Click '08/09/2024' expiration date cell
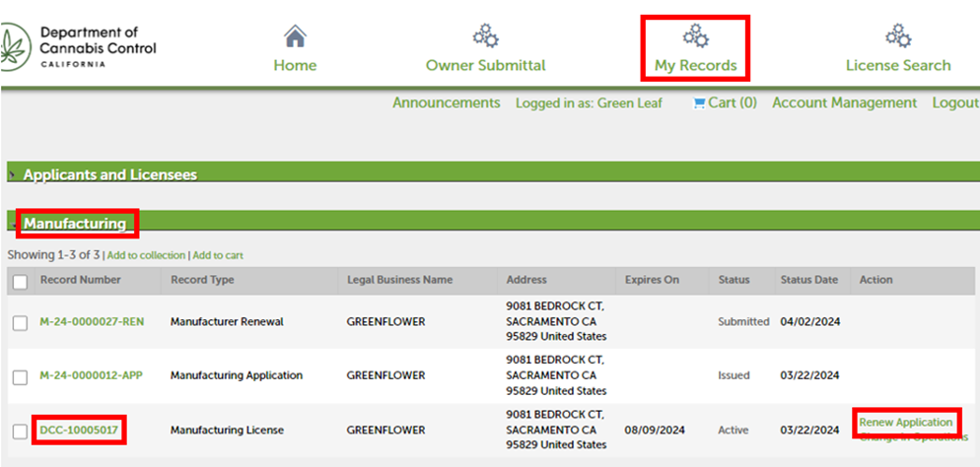980x467 pixels. (x=655, y=431)
